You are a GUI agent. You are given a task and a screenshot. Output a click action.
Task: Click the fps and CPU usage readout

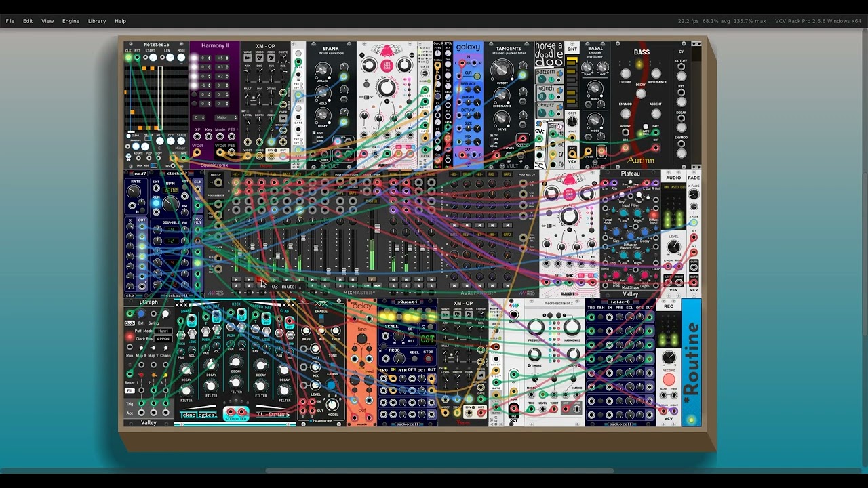point(722,21)
